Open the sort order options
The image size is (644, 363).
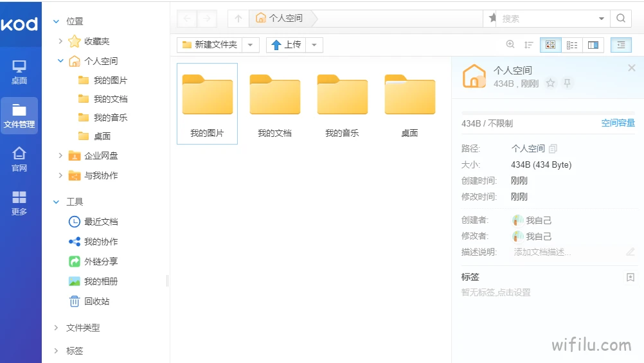[528, 45]
